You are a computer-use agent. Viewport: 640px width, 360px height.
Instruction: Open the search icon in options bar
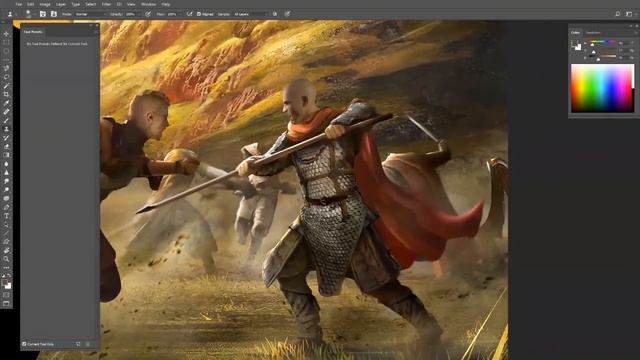pos(618,14)
